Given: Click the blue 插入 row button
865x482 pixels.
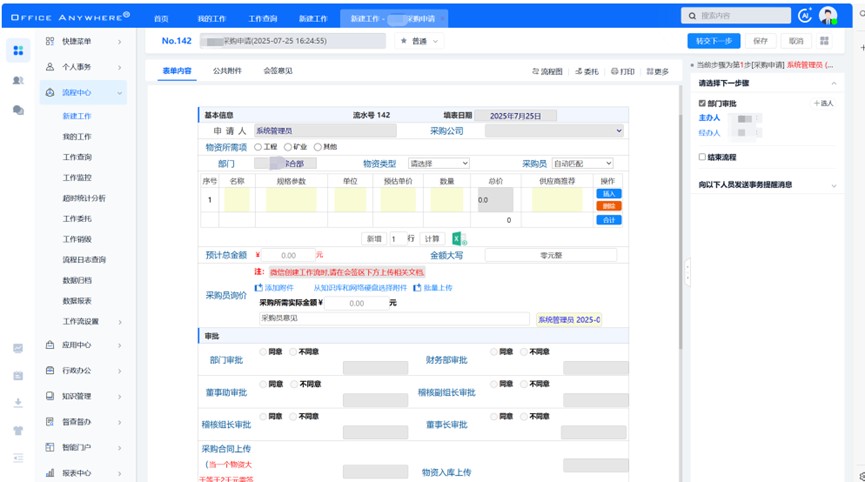Looking at the screenshot, I should pos(608,193).
